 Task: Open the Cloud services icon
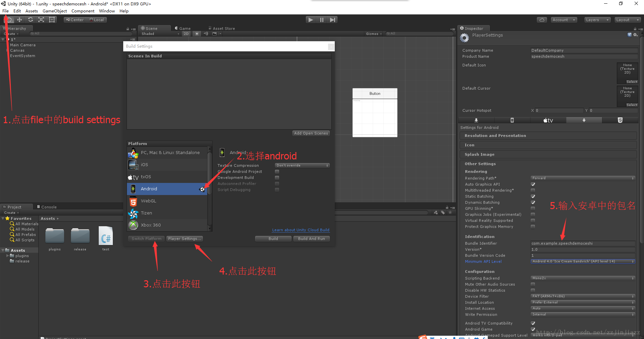542,20
